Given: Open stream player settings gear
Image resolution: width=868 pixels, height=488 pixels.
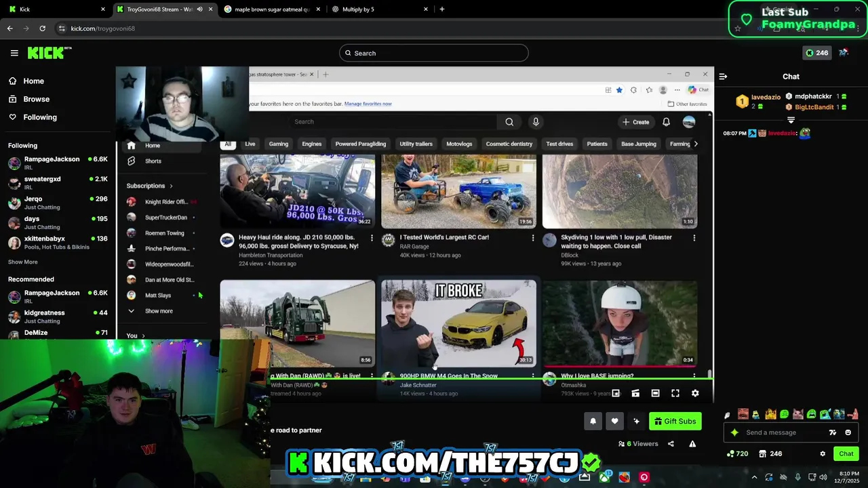Looking at the screenshot, I should (695, 393).
